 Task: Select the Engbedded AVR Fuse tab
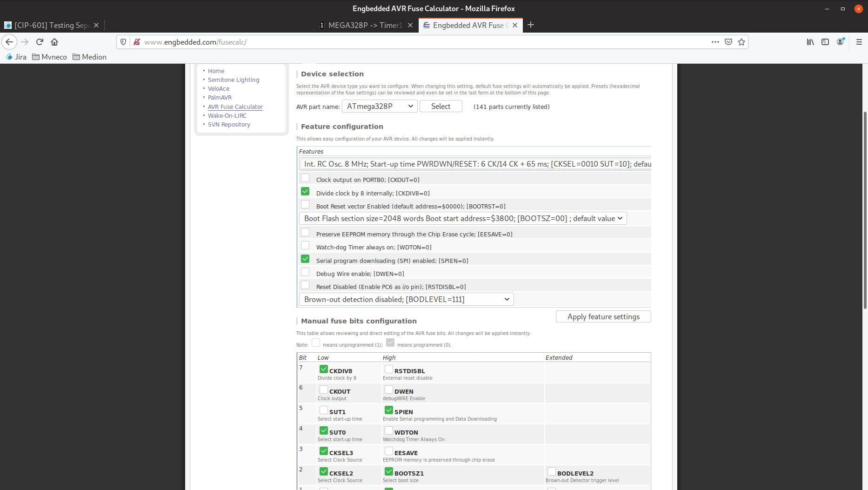pos(471,25)
